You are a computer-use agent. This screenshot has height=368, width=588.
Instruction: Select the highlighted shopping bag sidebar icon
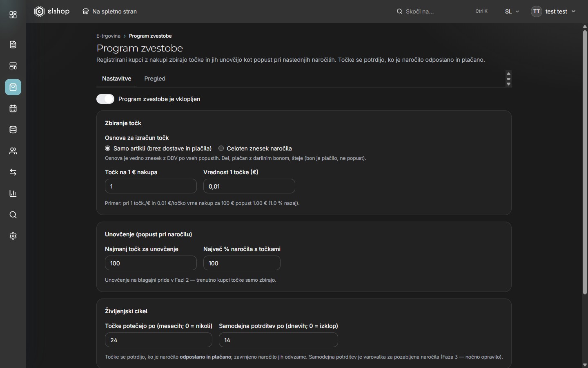click(x=13, y=87)
